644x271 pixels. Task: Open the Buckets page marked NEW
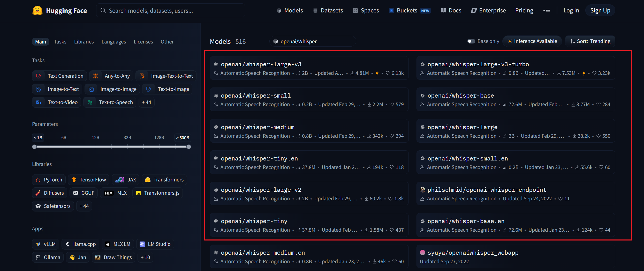pyautogui.click(x=410, y=10)
